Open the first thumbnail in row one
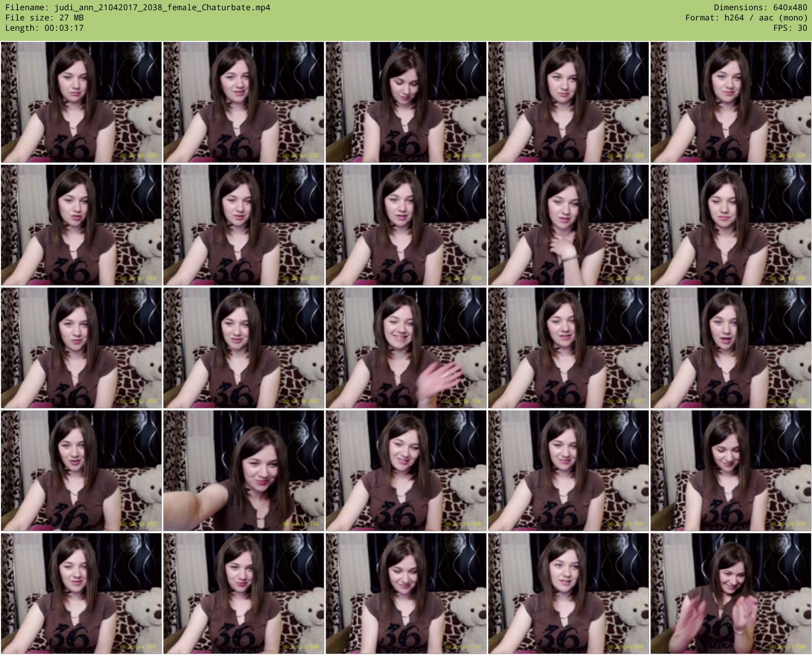Image resolution: width=812 pixels, height=655 pixels. point(81,102)
